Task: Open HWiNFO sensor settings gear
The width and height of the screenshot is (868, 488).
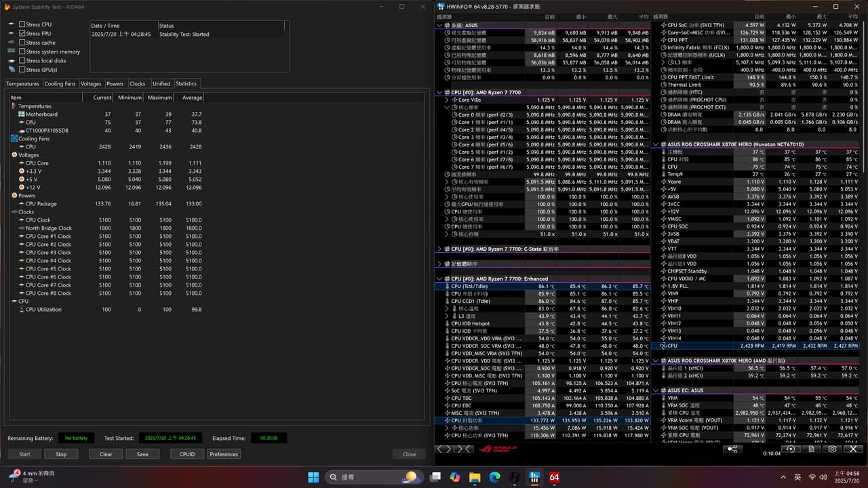Action: click(832, 449)
